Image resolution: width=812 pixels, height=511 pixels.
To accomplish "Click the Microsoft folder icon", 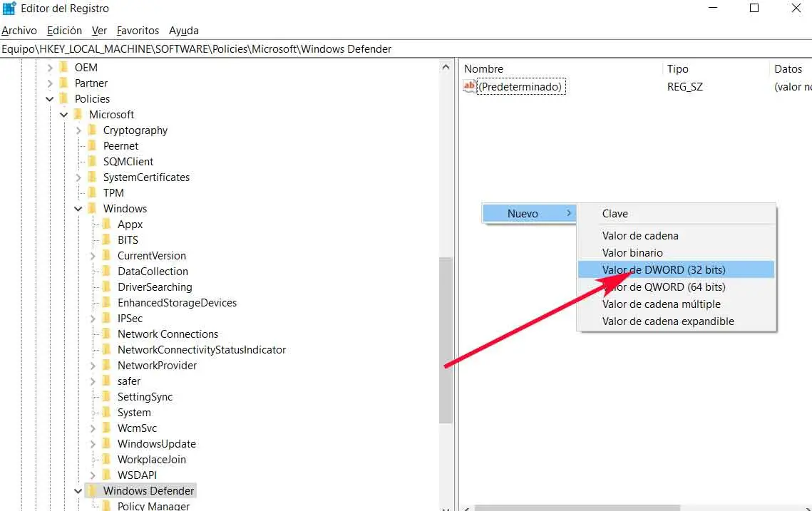I will click(x=78, y=115).
